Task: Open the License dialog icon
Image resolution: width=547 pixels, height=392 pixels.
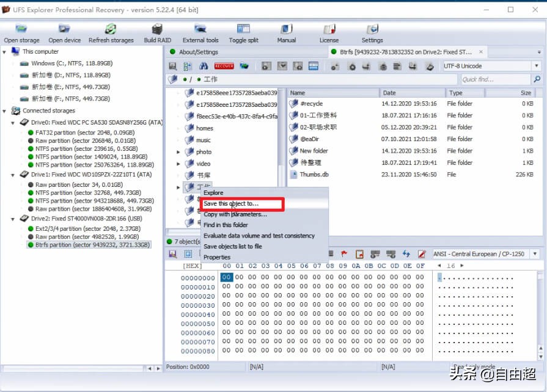Action: point(329,29)
